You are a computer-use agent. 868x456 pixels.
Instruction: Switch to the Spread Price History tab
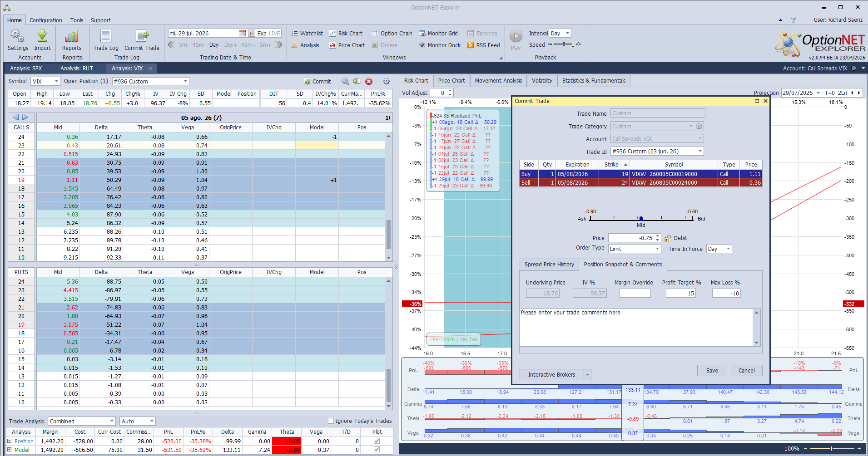pyautogui.click(x=549, y=265)
